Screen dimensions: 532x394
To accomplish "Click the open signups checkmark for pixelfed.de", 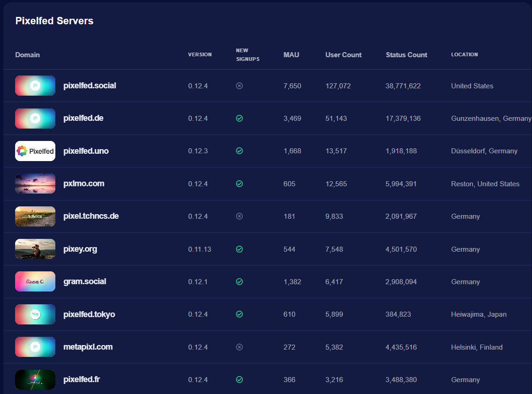I will 240,119.
